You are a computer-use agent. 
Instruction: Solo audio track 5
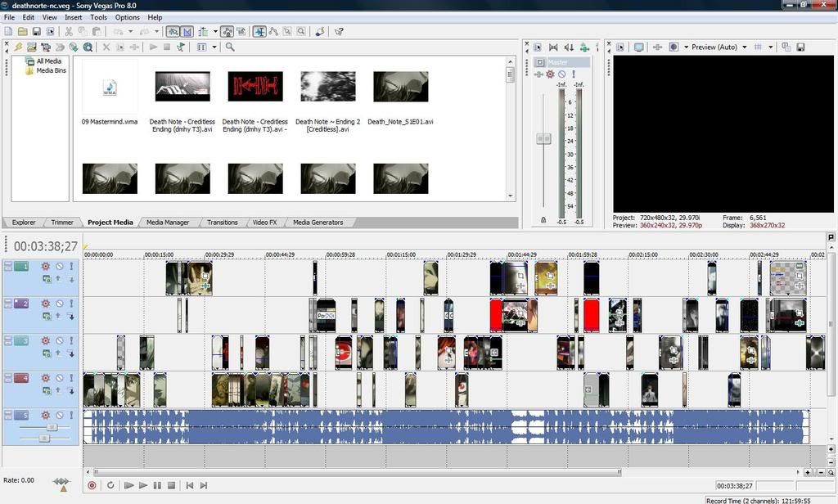(x=71, y=415)
